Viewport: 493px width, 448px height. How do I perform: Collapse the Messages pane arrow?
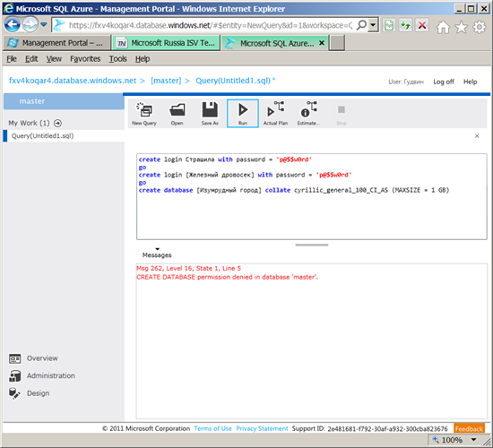tap(158, 249)
